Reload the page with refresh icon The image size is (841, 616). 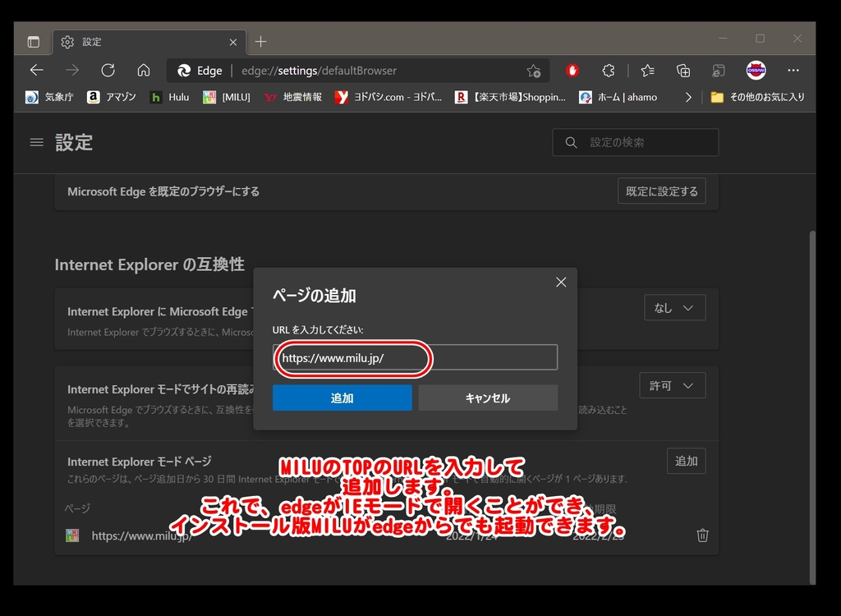point(108,70)
